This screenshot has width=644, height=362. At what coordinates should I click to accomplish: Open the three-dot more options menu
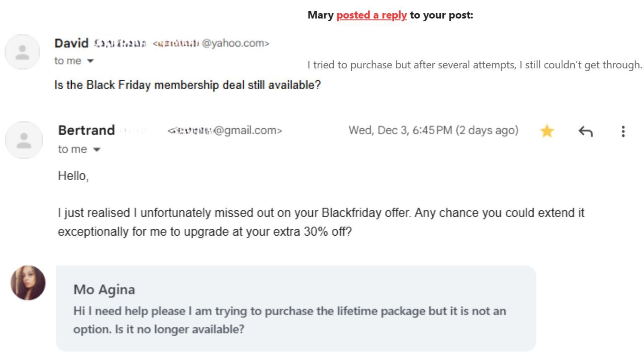pos(623,131)
